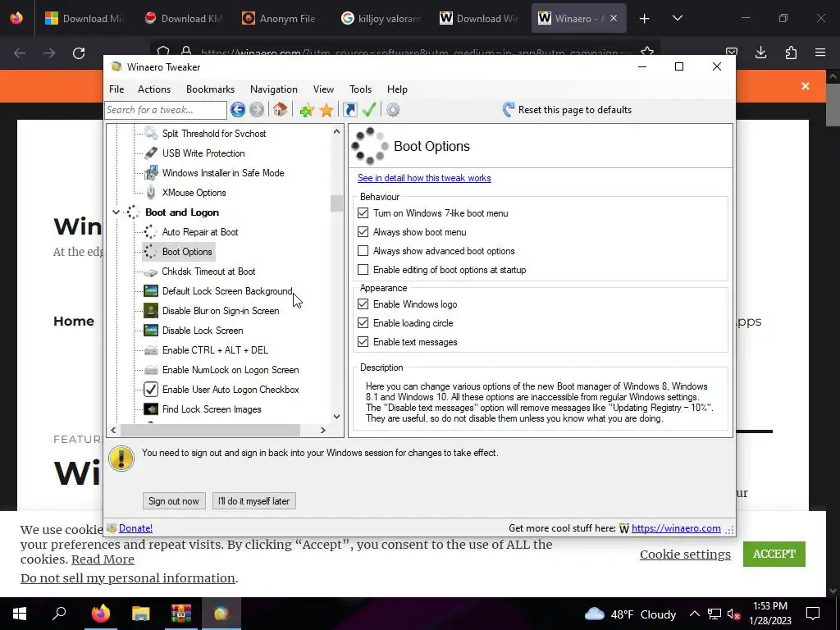840x630 pixels.
Task: Toggle Always show boot menu checkbox
Action: click(x=363, y=232)
